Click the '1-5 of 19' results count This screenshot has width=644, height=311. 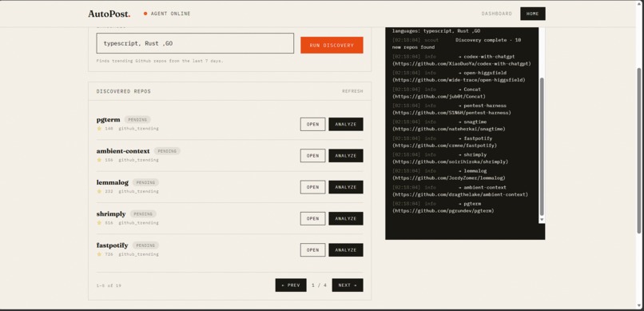109,285
